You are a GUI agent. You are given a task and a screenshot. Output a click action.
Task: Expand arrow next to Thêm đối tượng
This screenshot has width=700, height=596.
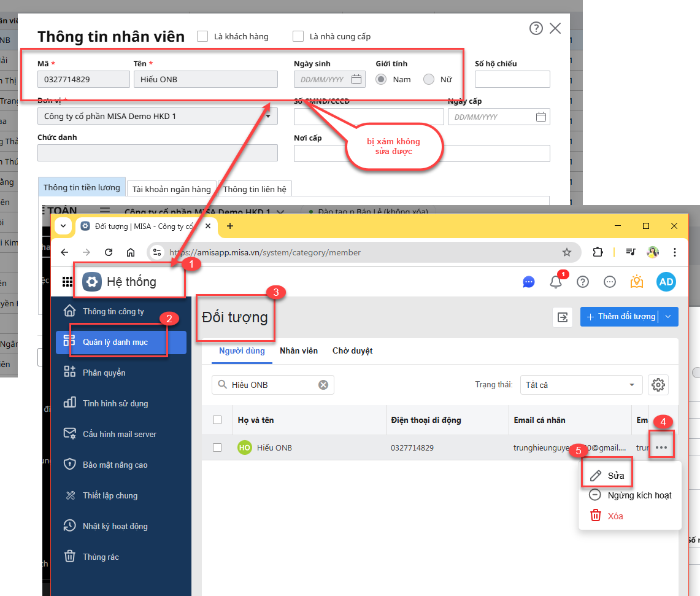pyautogui.click(x=669, y=317)
